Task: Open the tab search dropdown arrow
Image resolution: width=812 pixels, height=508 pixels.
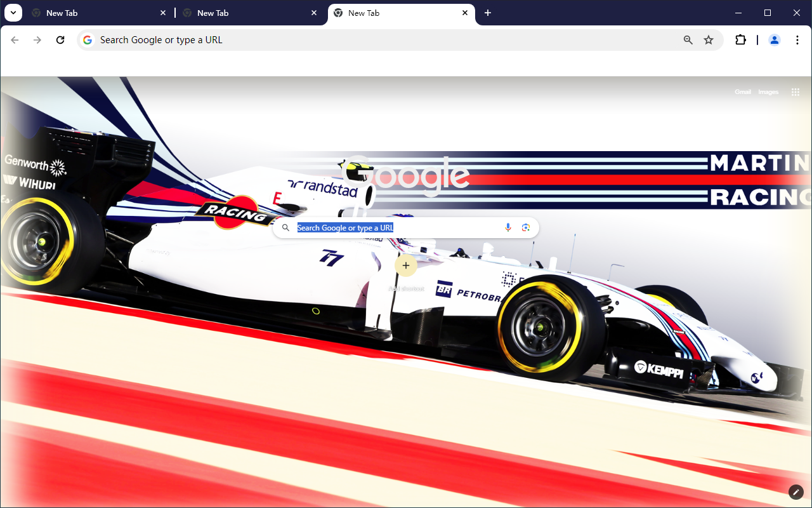Action: (13, 13)
